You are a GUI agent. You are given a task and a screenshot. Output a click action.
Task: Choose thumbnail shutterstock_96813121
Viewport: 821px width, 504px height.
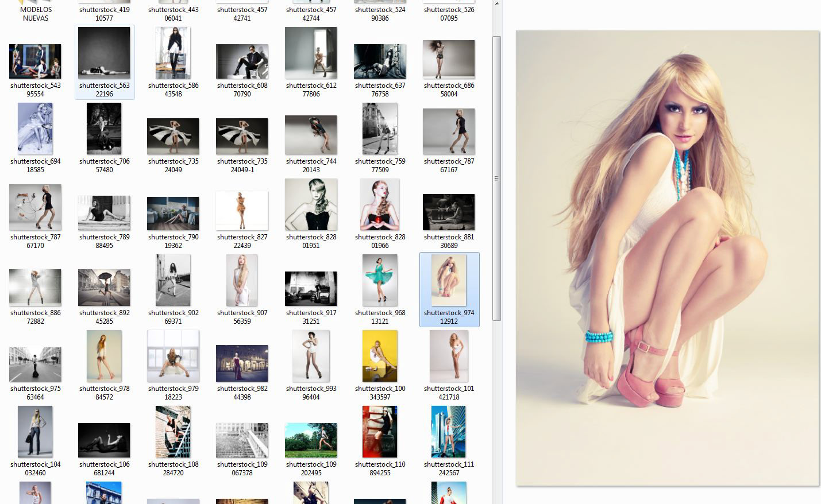[x=380, y=280]
